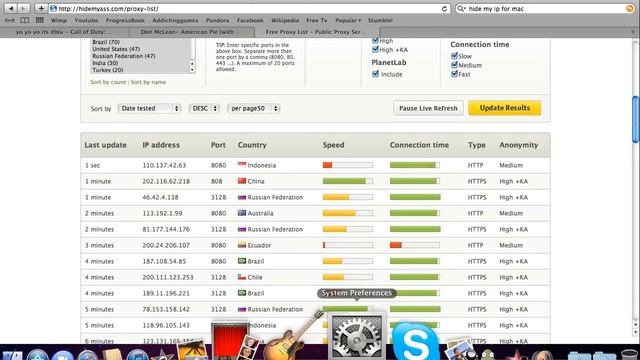
Task: Click the Chile flag icon
Action: 242,277
